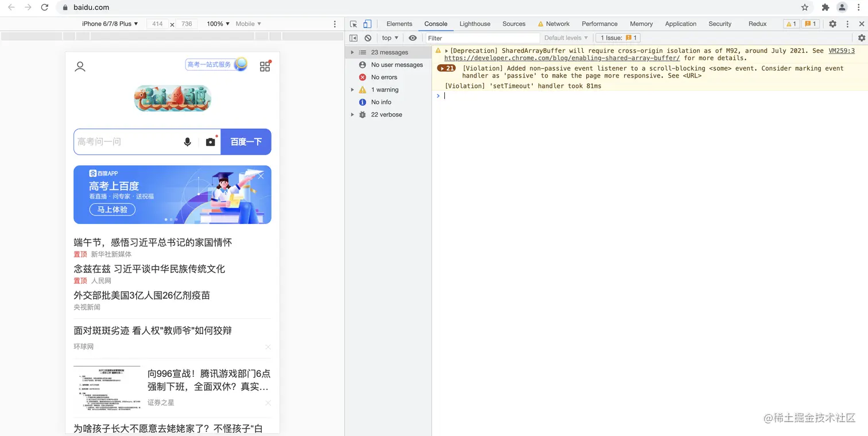Clear the console output
The width and height of the screenshot is (868, 436).
[368, 38]
